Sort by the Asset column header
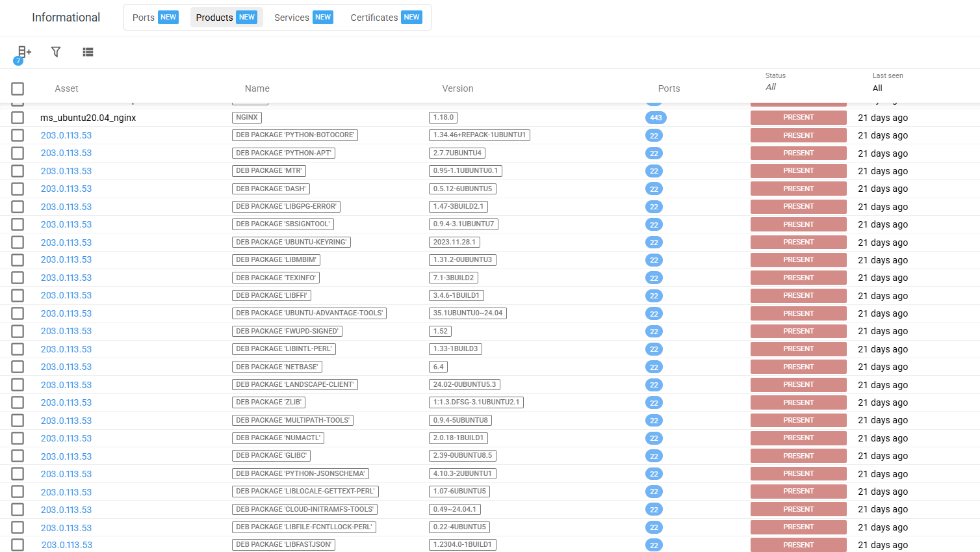The width and height of the screenshot is (980, 552). [66, 88]
